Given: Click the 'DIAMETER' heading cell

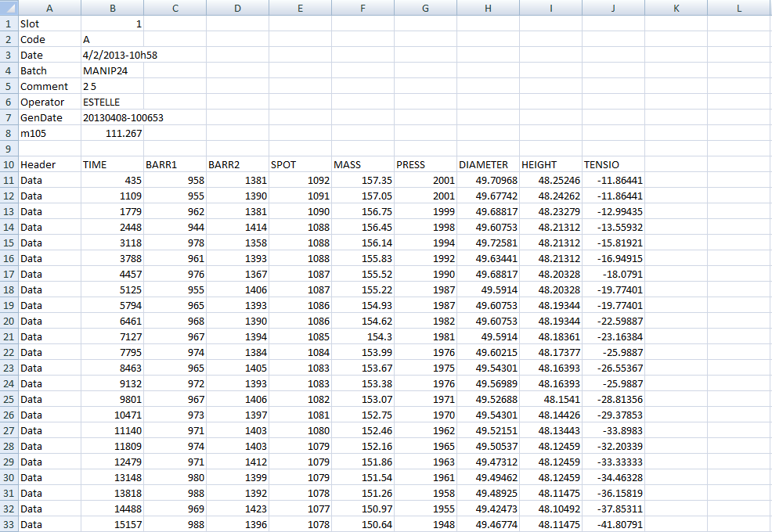Looking at the screenshot, I should pyautogui.click(x=488, y=164).
